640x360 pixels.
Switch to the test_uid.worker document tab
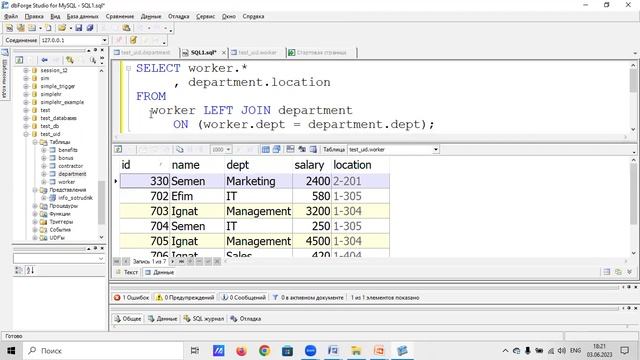click(254, 52)
